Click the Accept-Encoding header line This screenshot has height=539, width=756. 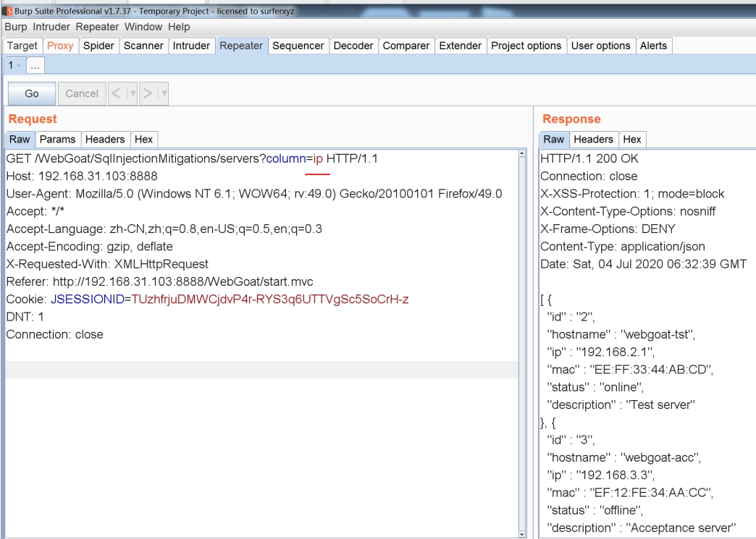90,247
